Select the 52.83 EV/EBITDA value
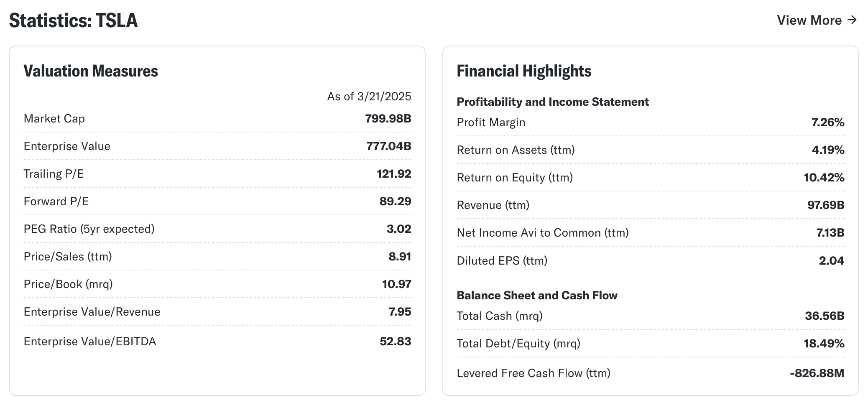Screen dimensions: 868x403 (x=396, y=342)
